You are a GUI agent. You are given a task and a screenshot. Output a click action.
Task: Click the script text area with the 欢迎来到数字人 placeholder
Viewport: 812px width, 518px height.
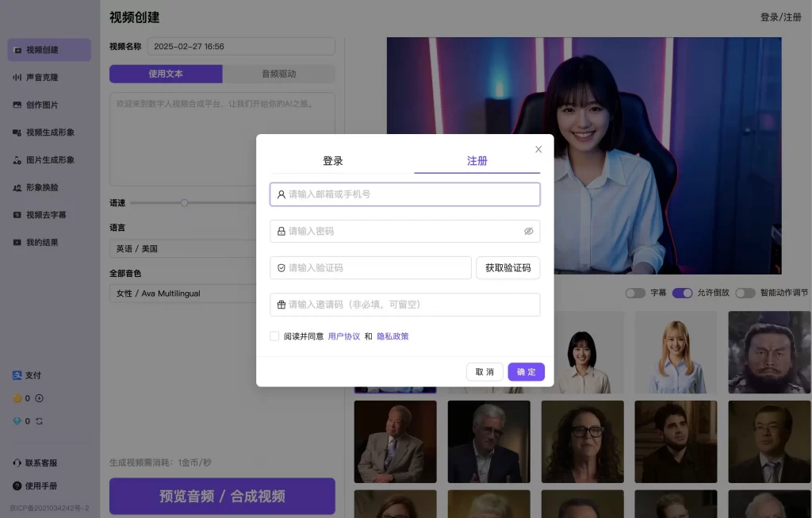[x=222, y=139]
